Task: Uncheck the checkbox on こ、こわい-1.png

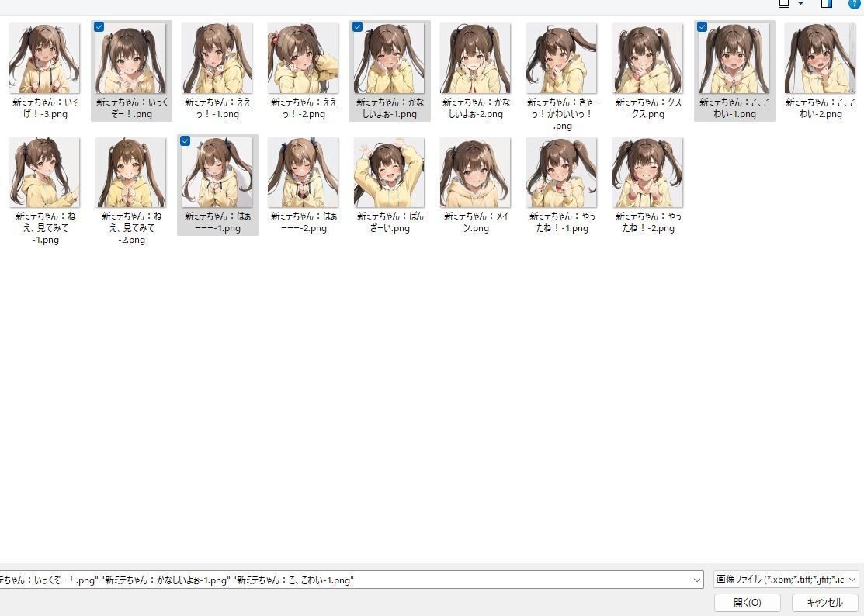Action: point(702,26)
